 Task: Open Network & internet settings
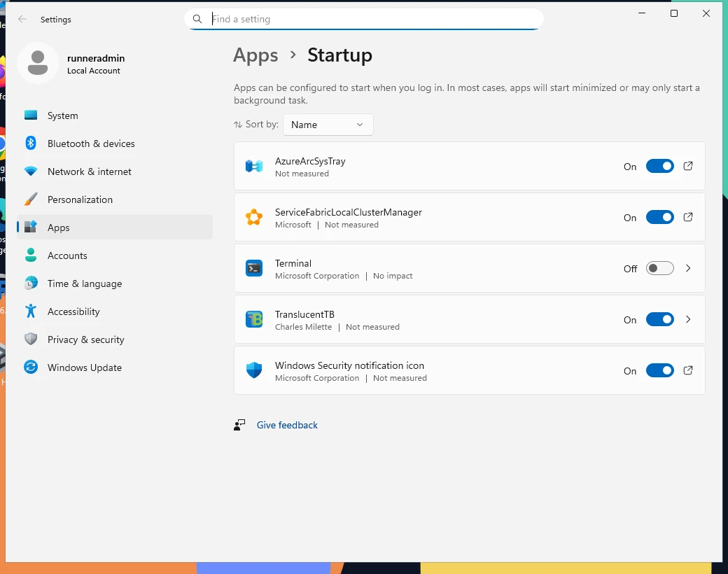coord(114,171)
